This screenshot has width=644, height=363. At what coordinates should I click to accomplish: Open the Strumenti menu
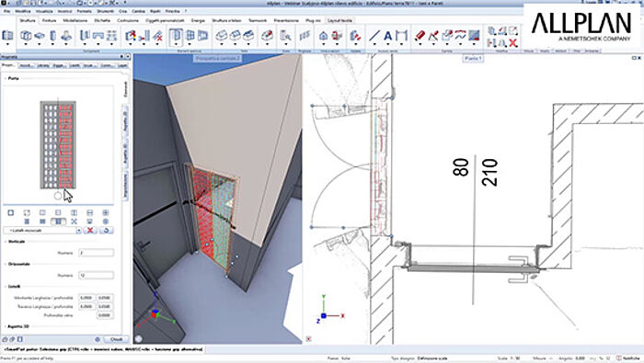click(x=105, y=11)
